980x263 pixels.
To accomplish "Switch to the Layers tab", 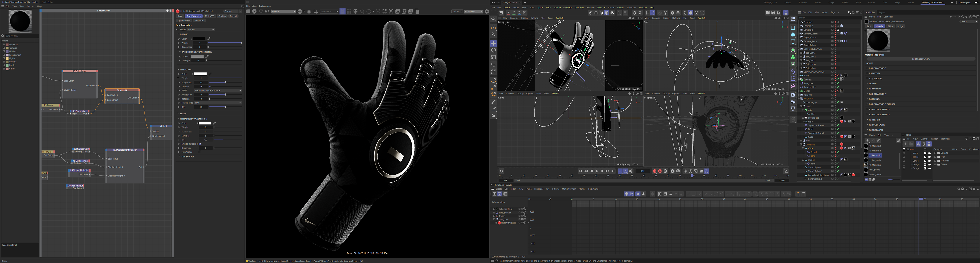I will click(882, 12).
